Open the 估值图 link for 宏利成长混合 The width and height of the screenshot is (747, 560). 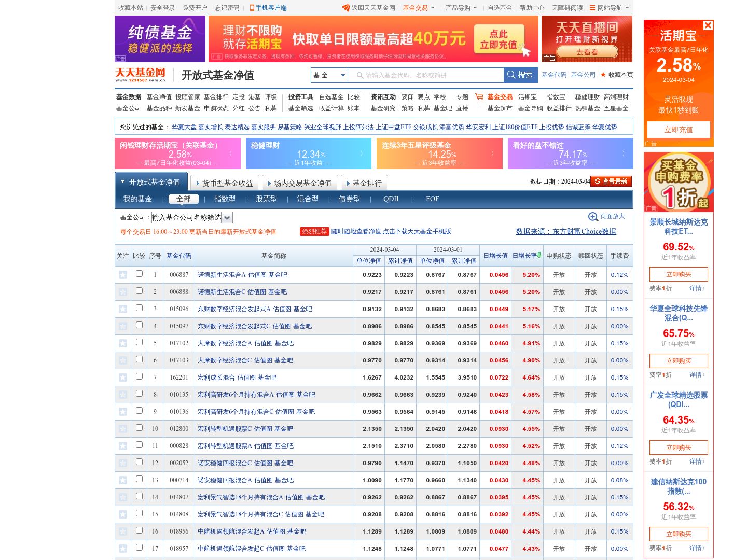click(x=246, y=377)
